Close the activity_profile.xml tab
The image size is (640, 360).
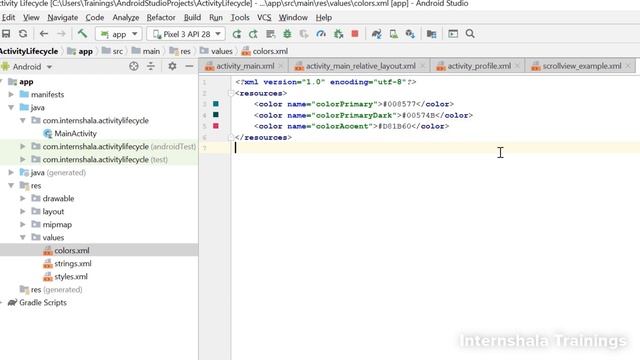click(518, 66)
